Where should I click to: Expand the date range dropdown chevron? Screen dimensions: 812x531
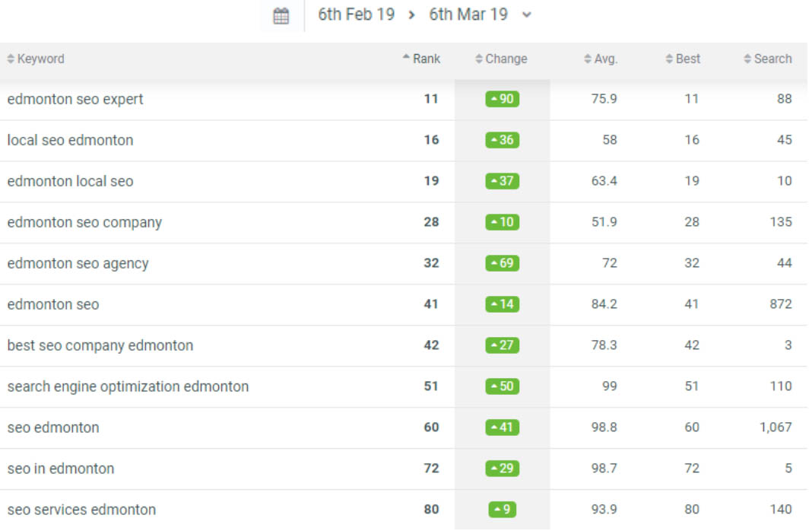pos(527,15)
